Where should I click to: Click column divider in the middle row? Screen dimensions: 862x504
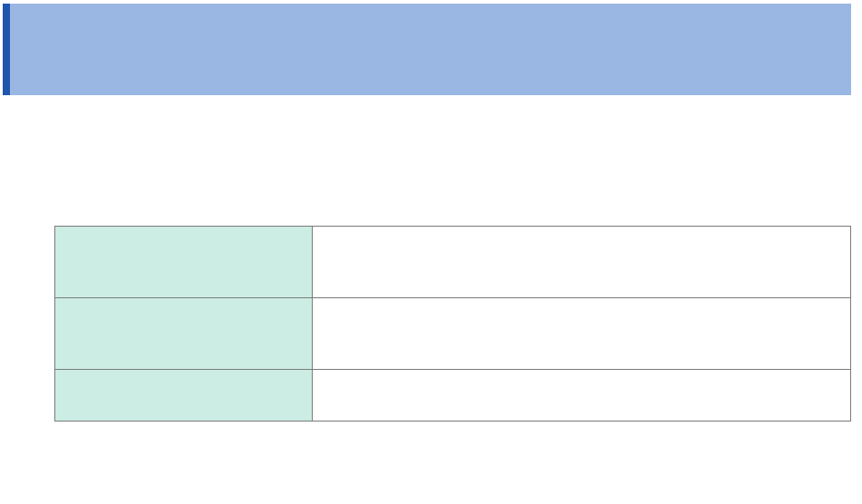click(312, 334)
